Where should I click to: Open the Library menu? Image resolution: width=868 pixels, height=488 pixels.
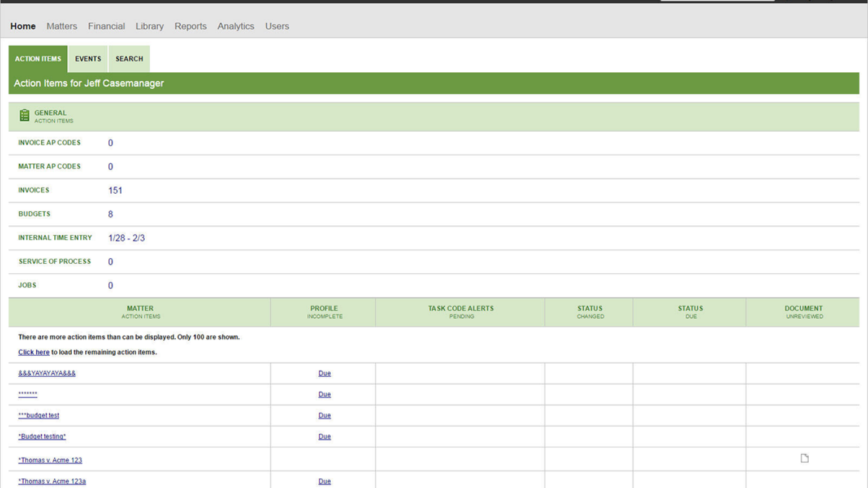tap(150, 26)
